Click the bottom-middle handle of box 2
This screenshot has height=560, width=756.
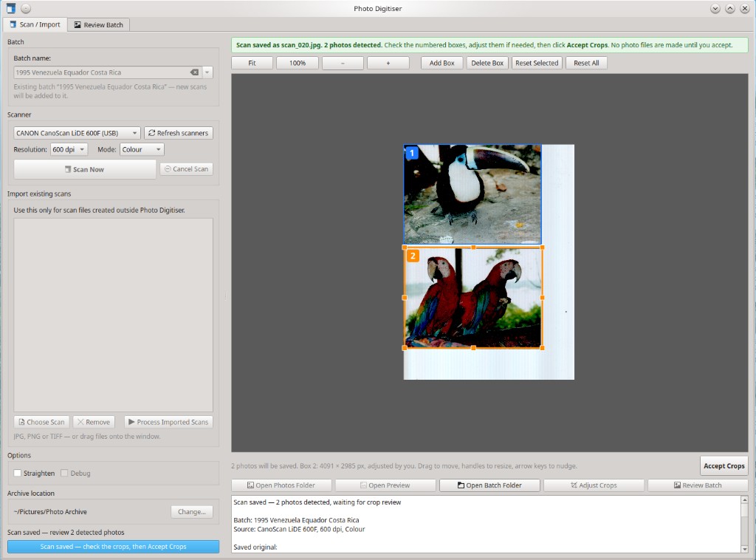pyautogui.click(x=473, y=348)
